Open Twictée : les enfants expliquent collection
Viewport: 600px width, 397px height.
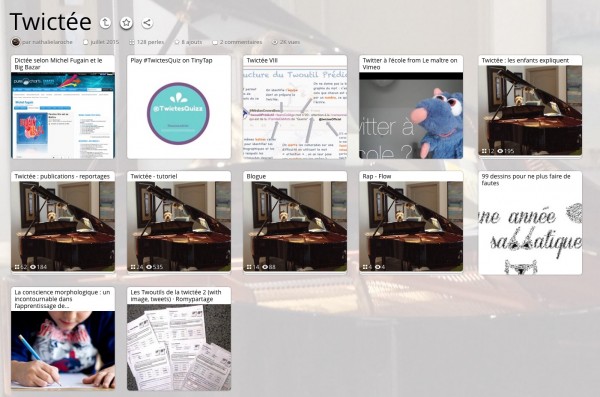coord(530,106)
